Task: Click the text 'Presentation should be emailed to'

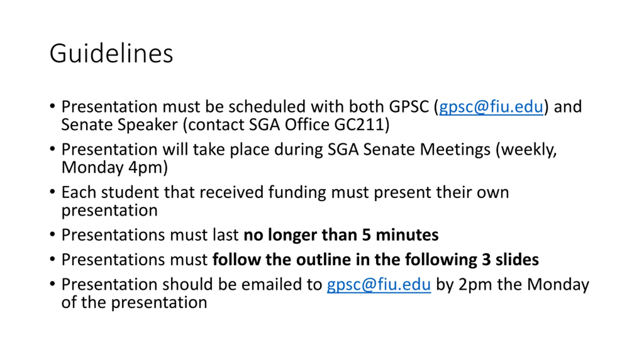Action: point(192,284)
